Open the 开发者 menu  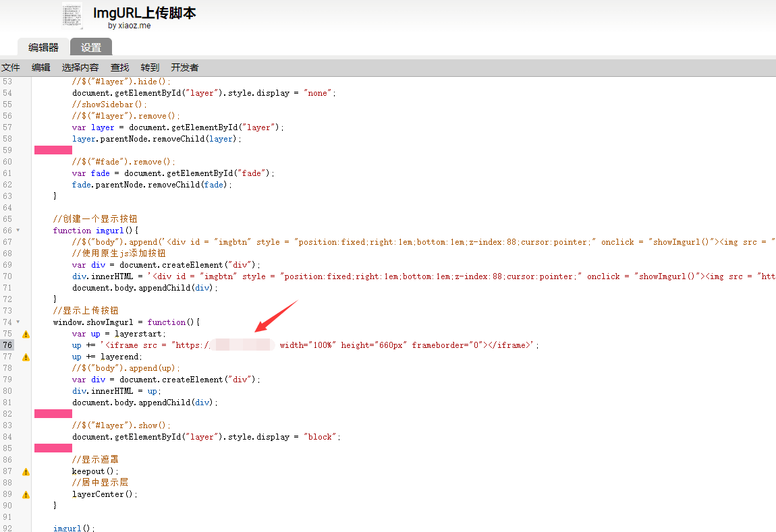click(x=185, y=67)
